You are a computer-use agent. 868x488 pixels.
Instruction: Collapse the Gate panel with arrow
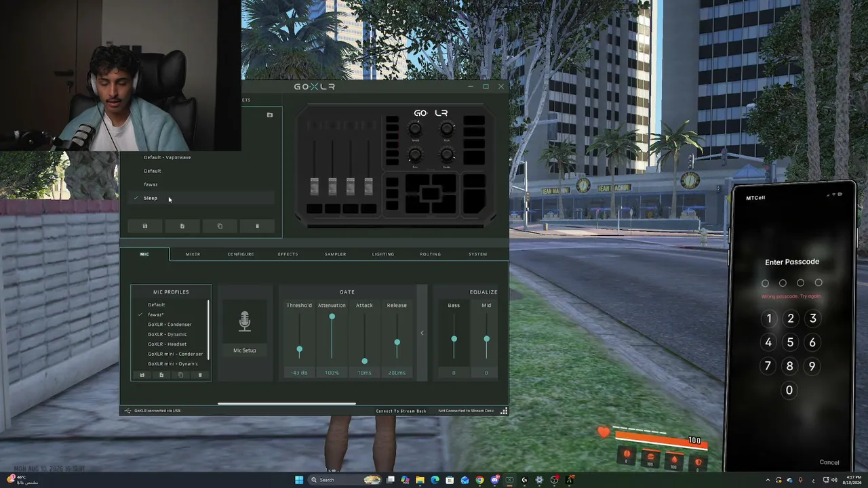click(422, 333)
